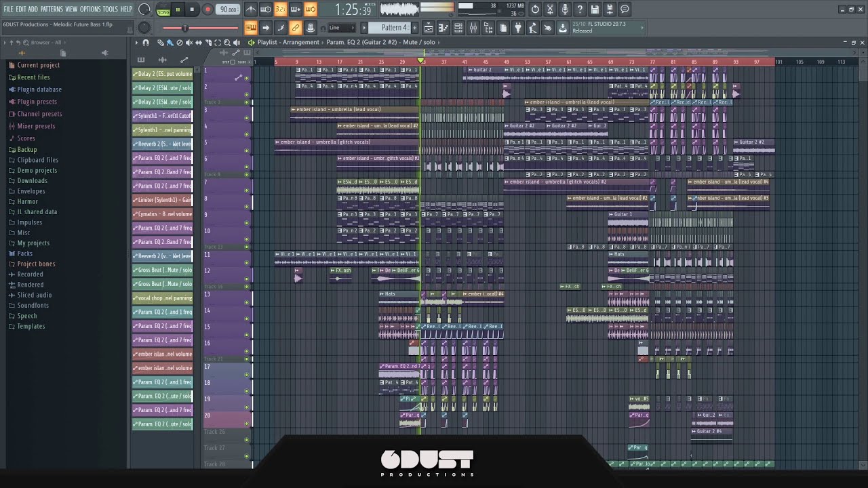
Task: Open the Playlist view icon in toolbar
Action: point(429,28)
